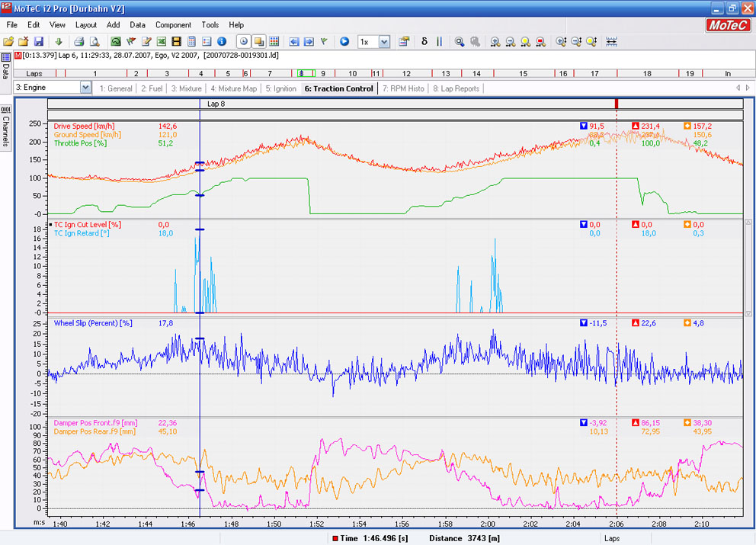Screen dimensions: 756x545
Task: Open the Layout menu
Action: coord(85,25)
